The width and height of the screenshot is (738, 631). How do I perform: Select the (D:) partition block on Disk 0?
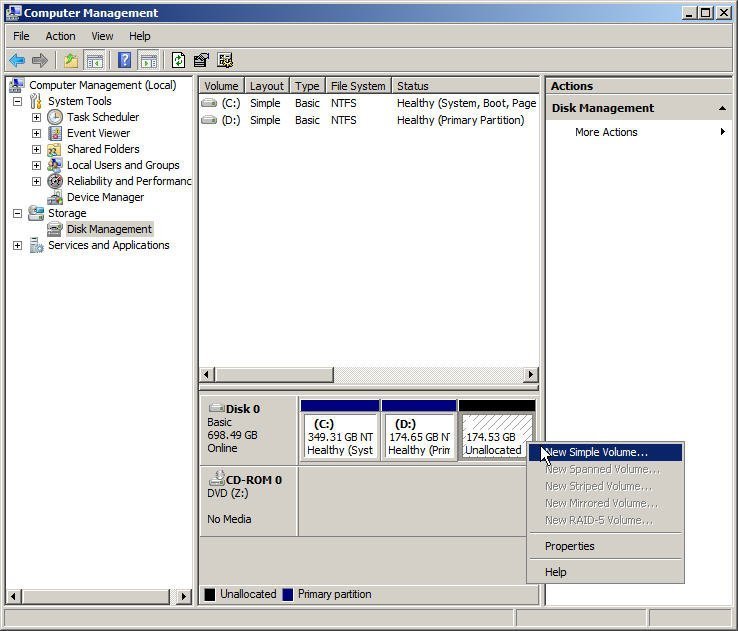coord(419,436)
